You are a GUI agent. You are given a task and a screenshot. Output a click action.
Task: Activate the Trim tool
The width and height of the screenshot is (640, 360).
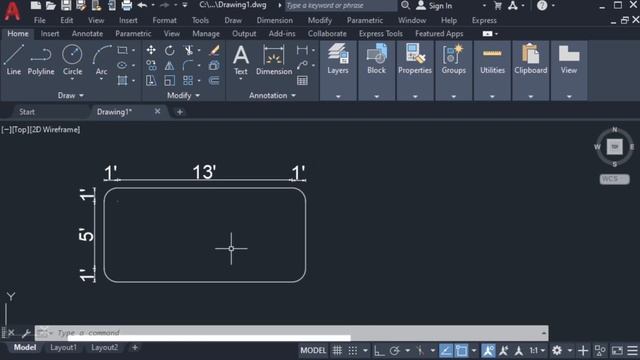(x=188, y=50)
